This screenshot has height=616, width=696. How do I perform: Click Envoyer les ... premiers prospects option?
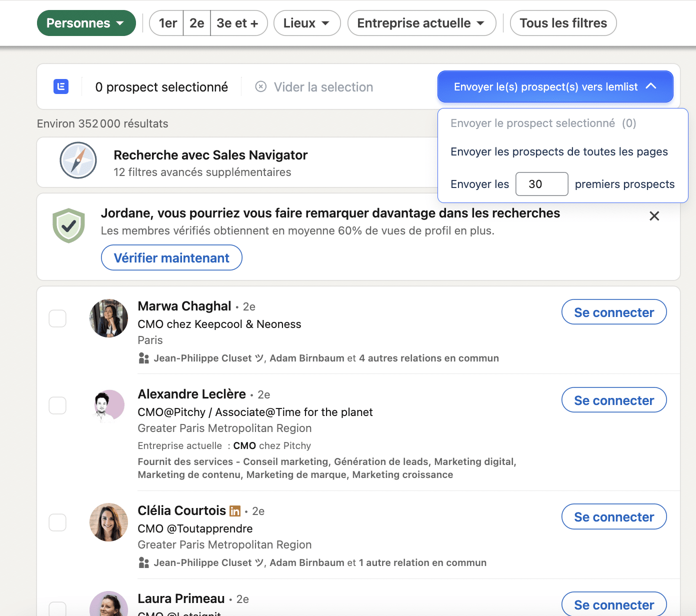(562, 184)
